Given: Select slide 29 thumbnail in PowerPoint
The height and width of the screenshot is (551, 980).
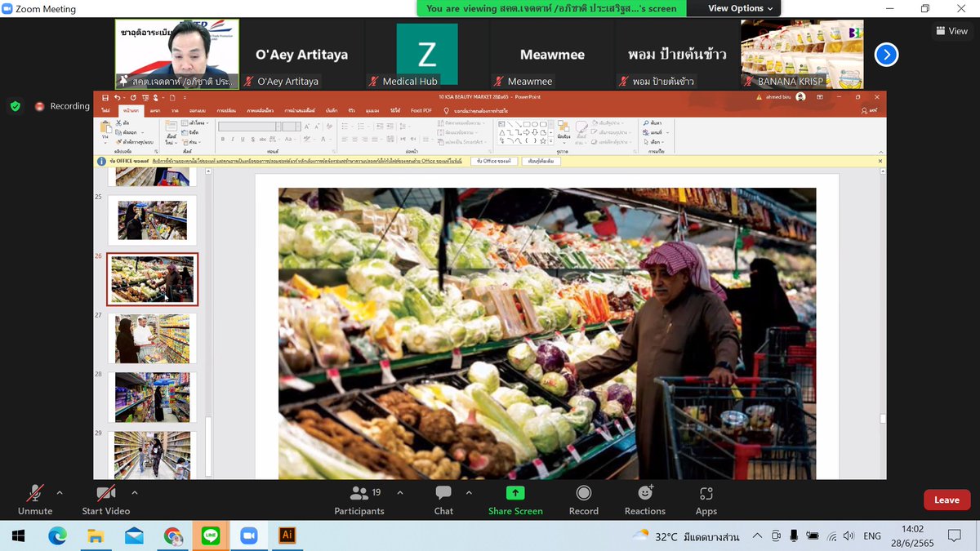Looking at the screenshot, I should click(x=153, y=455).
